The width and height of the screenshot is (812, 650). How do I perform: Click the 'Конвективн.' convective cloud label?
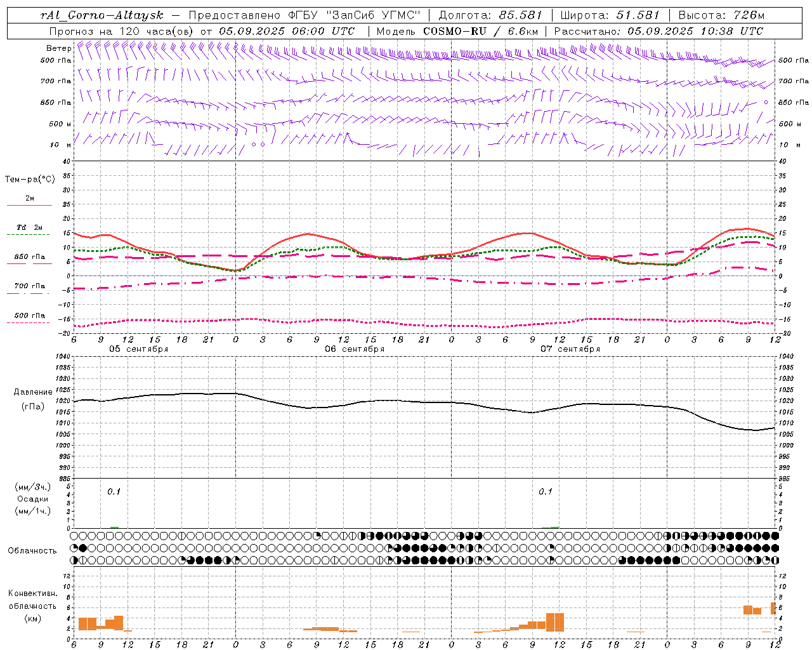tap(33, 594)
